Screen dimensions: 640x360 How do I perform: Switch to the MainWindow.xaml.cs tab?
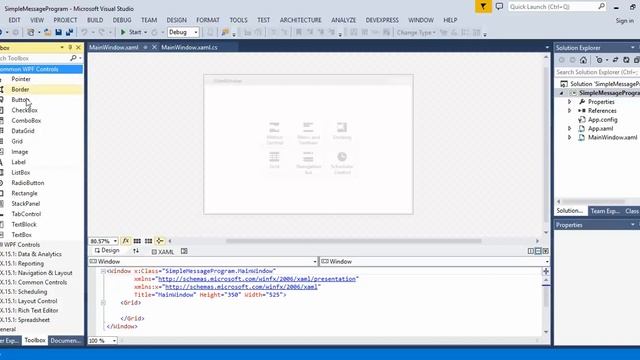point(189,47)
